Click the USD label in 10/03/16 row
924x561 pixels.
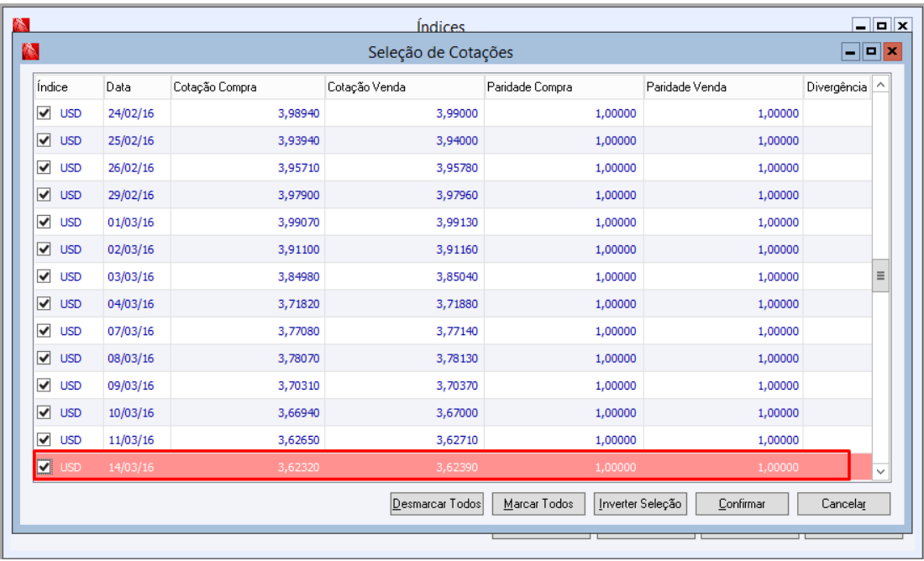point(71,412)
